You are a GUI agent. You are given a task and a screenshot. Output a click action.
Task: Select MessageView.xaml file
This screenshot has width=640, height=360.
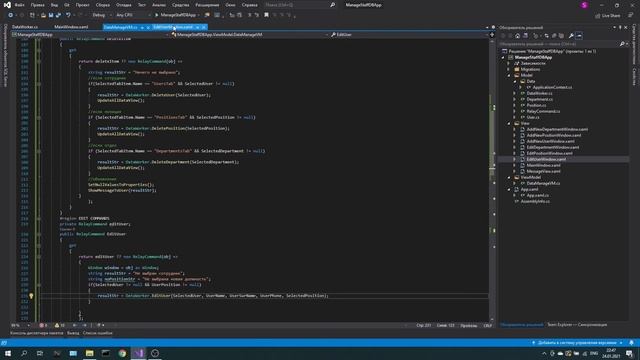pos(543,171)
